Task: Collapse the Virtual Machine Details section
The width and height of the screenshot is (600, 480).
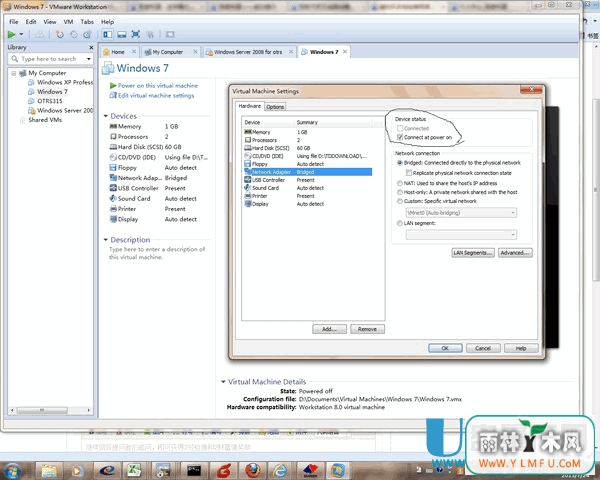Action: 223,382
